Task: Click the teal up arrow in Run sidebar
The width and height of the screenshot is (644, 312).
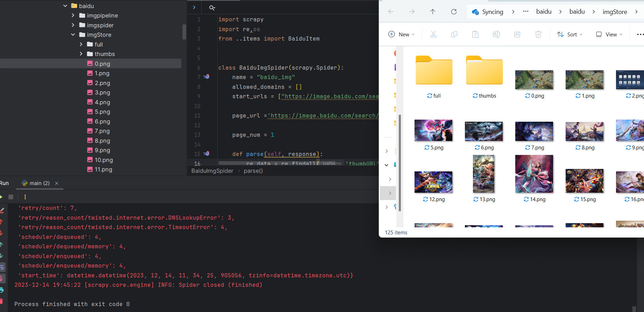Action: [1, 244]
